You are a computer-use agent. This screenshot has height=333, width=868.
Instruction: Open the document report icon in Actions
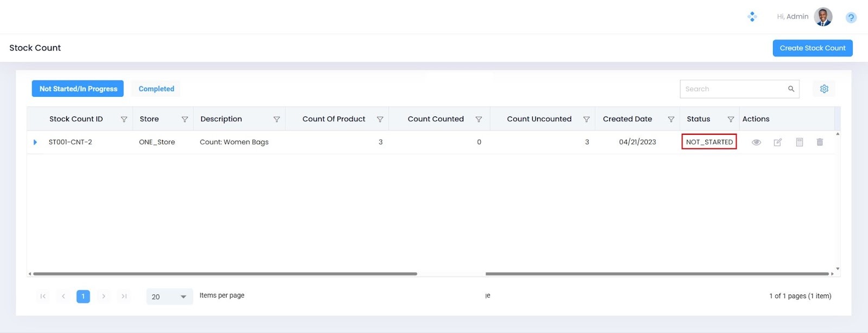coord(799,142)
